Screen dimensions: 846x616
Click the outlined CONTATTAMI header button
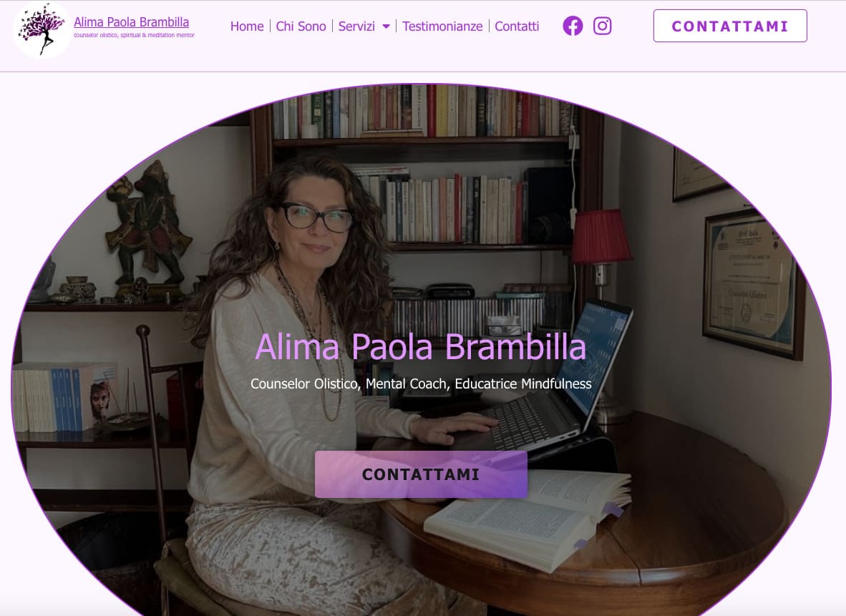coord(730,26)
